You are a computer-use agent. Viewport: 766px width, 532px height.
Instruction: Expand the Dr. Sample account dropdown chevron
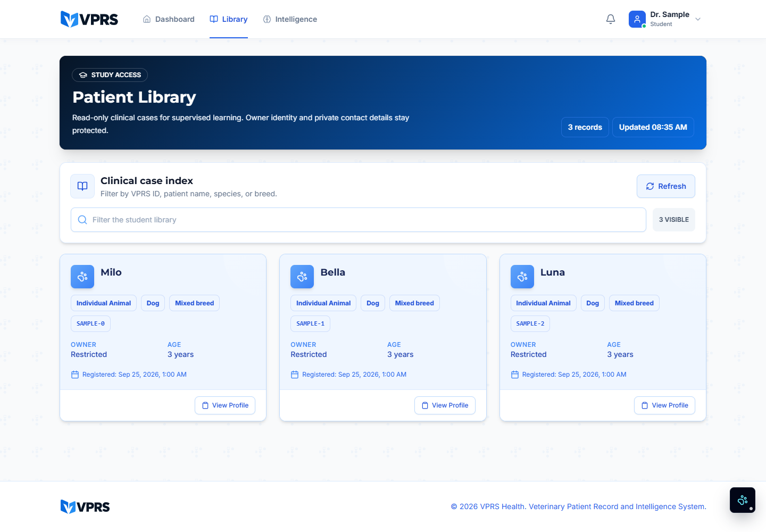coord(698,19)
